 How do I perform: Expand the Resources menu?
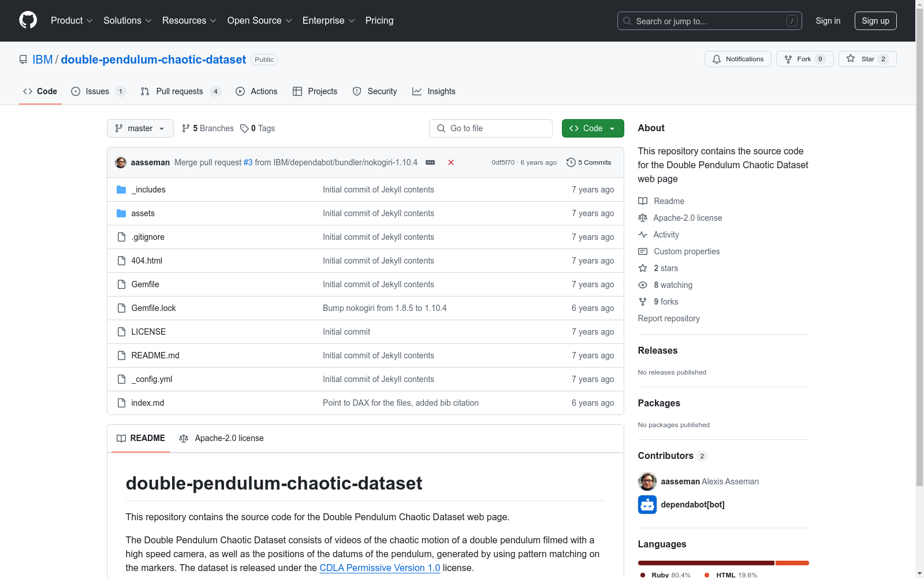[189, 21]
